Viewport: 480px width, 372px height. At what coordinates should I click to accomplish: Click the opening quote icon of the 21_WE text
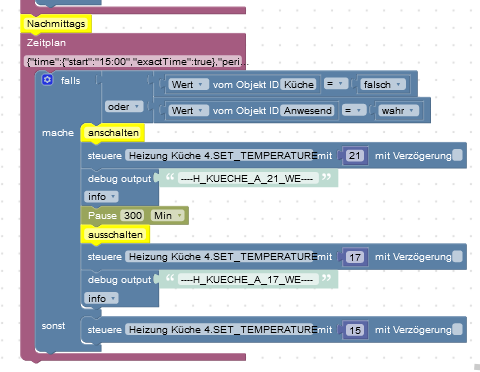170,177
